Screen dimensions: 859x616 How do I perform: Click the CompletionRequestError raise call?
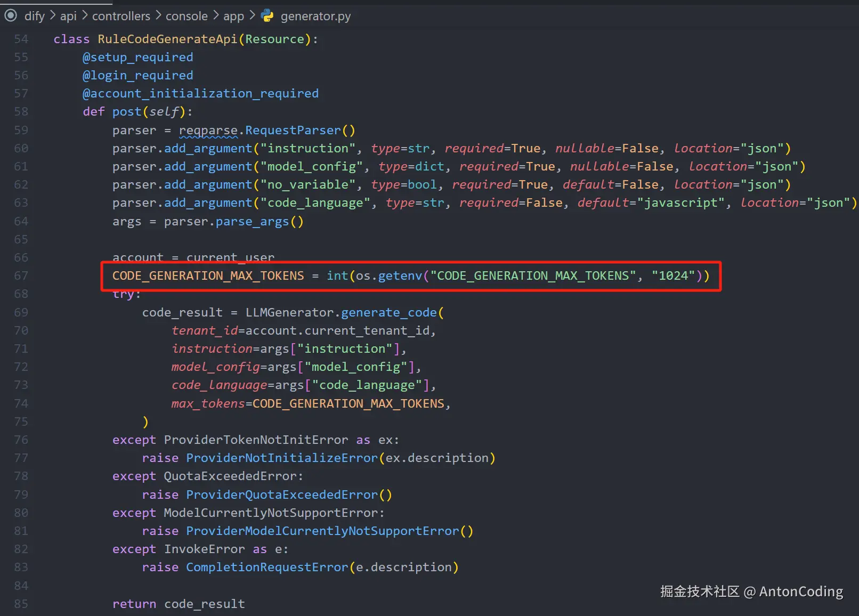coord(267,567)
